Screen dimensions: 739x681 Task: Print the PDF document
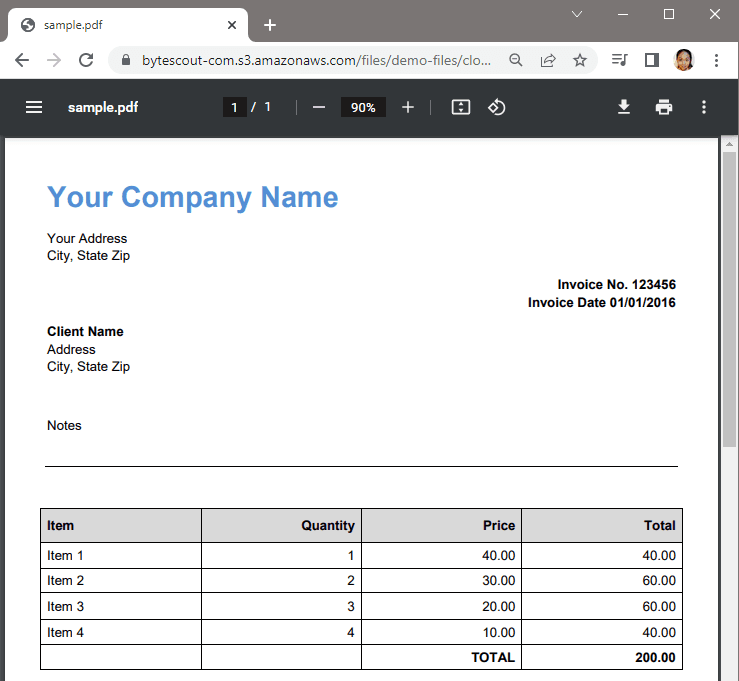[664, 107]
